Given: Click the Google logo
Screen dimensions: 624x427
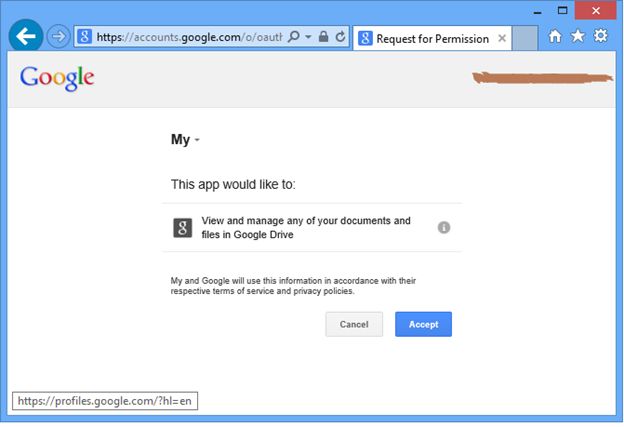Looking at the screenshot, I should pyautogui.click(x=57, y=78).
